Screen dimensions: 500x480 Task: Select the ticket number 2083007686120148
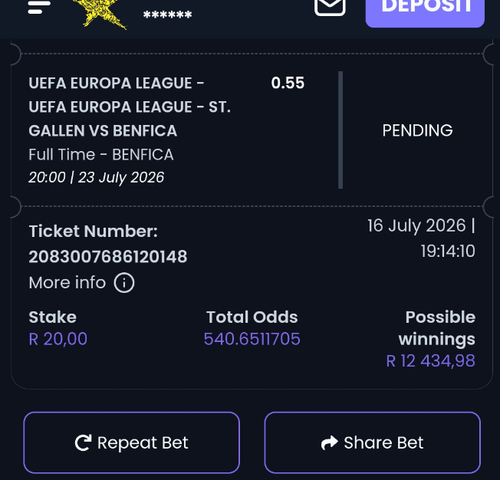coord(108,257)
